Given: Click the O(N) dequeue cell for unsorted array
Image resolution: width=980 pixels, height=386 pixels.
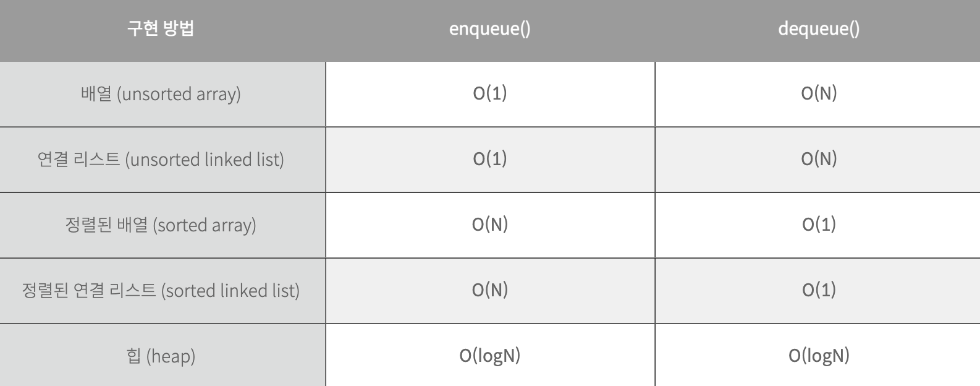Looking at the screenshot, I should pos(817,94).
